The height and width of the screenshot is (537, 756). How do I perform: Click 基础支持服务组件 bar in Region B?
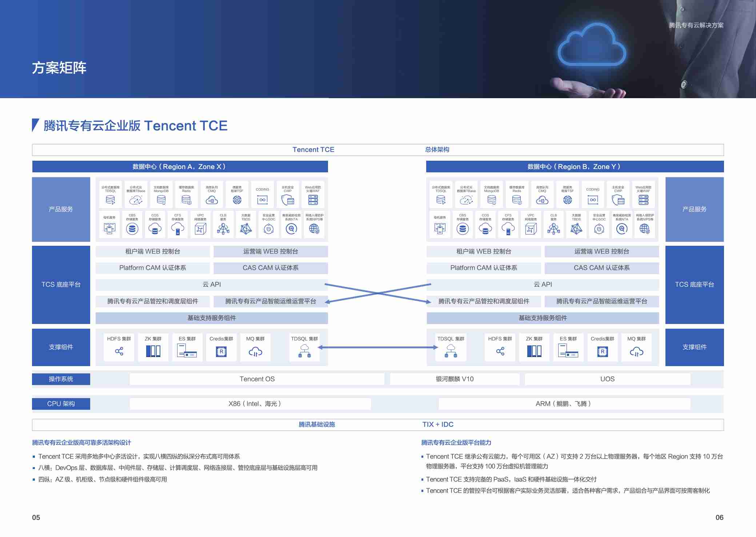(543, 318)
